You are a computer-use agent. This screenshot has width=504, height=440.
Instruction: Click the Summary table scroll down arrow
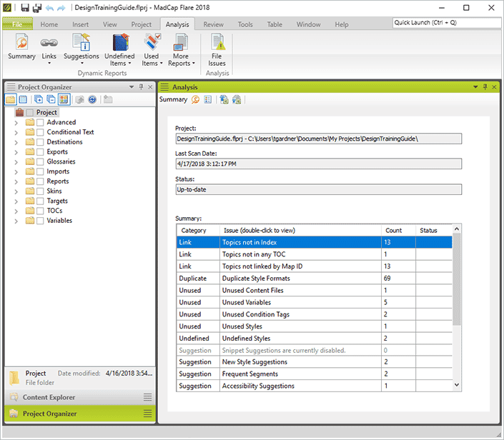pyautogui.click(x=457, y=385)
